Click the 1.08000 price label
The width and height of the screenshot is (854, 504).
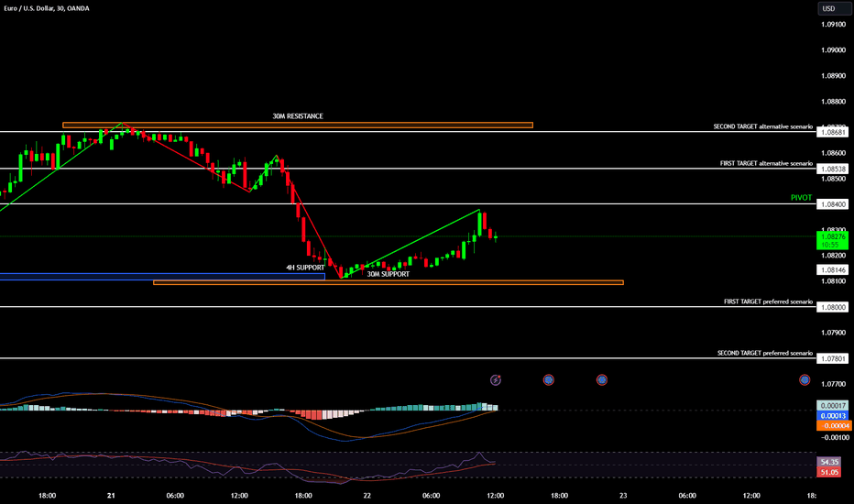(833, 307)
